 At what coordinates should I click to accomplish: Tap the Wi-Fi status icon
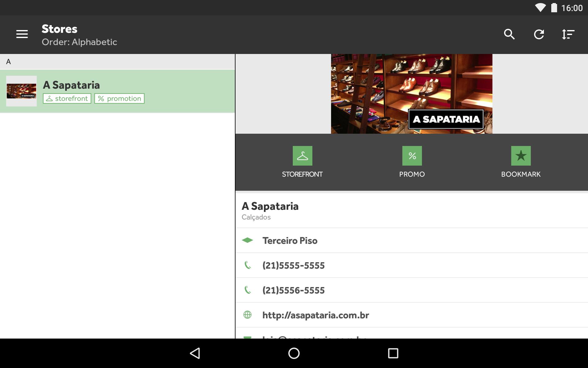(x=541, y=8)
